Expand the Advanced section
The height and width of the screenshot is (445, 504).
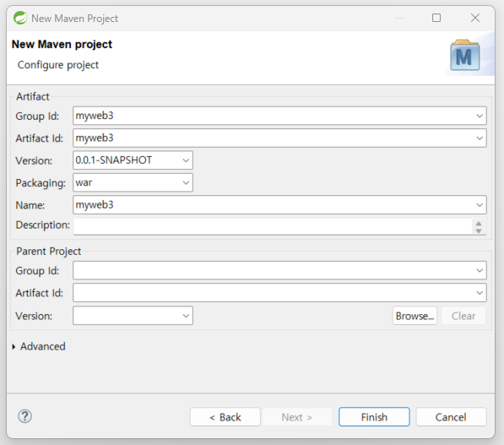(14, 346)
